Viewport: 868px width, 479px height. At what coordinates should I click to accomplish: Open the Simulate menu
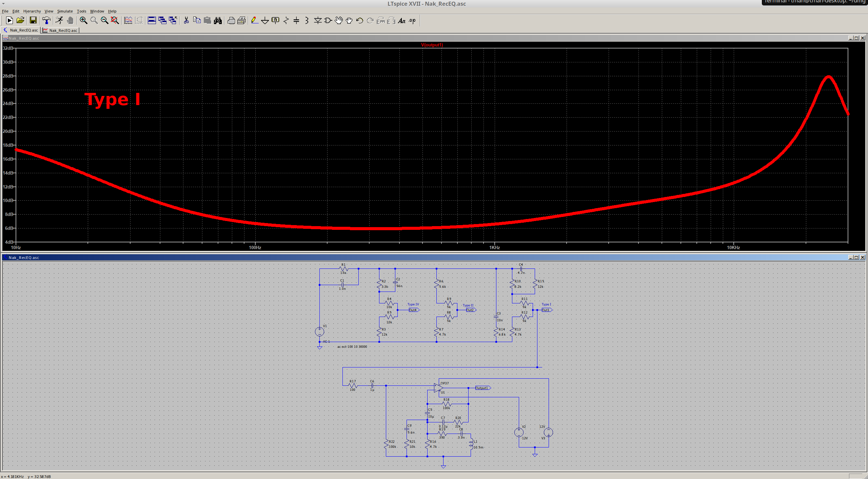[65, 11]
